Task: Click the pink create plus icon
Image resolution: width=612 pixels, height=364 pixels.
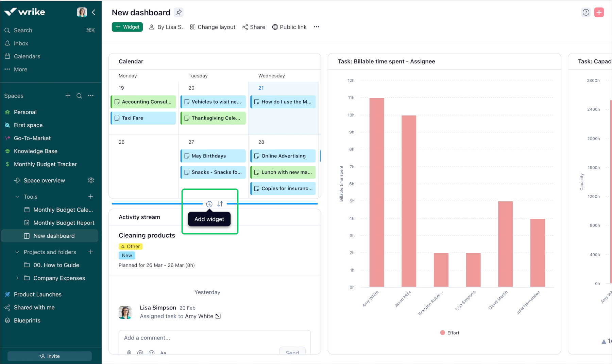Action: 599,12
